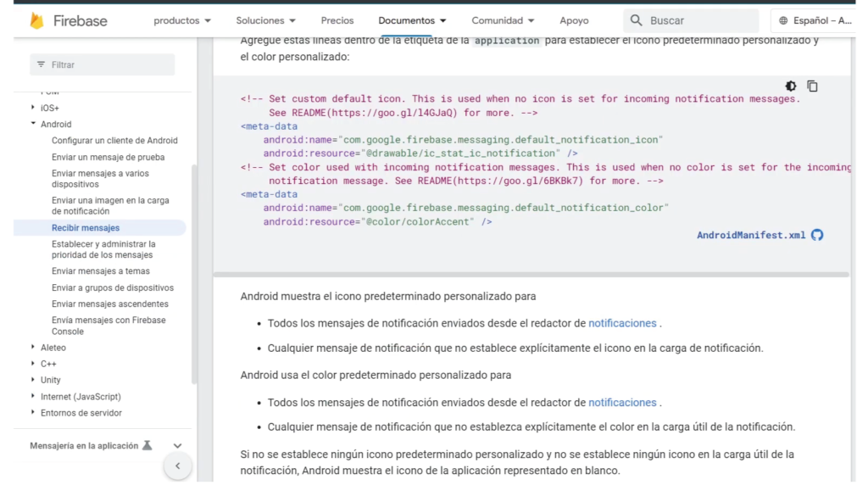Viewport: 868px width, 485px height.
Task: Click the filter icon in sidebar
Action: [x=41, y=64]
